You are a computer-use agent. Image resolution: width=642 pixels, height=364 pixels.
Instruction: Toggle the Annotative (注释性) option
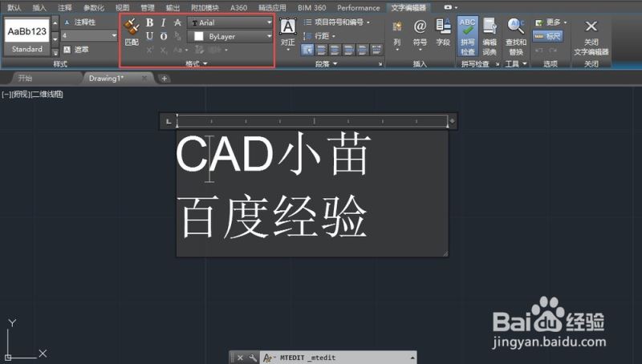pos(80,22)
